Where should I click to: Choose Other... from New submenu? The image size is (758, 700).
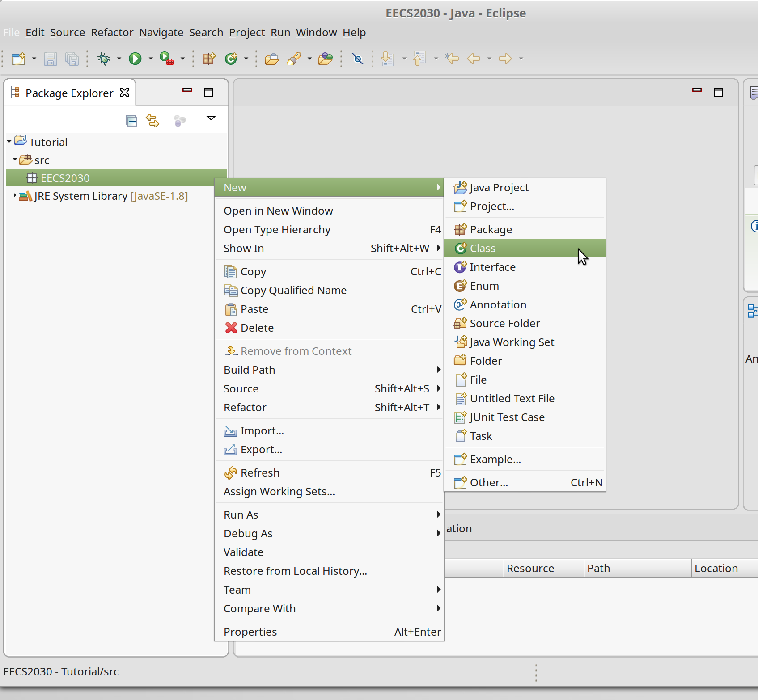525,482
